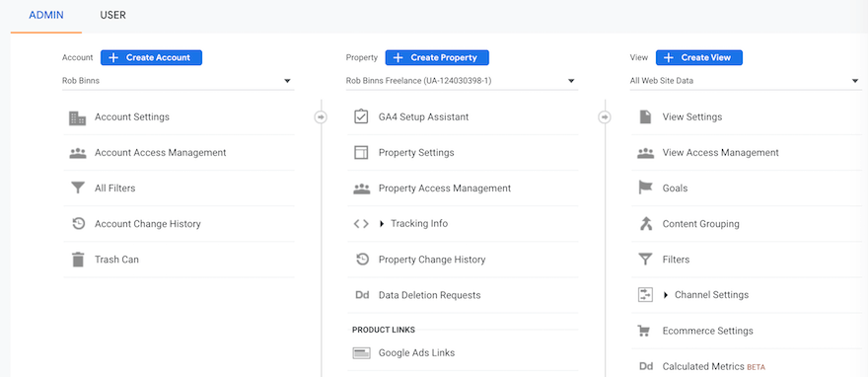Expand the Channel Settings section triangle

point(666,295)
